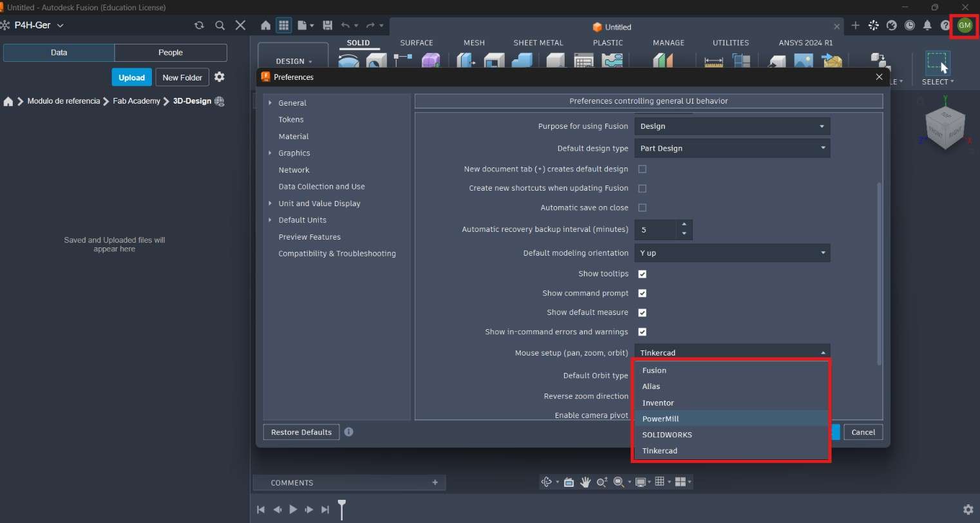Viewport: 980px width, 523px height.
Task: Click Cancel in the Preferences dialog
Action: 863,432
